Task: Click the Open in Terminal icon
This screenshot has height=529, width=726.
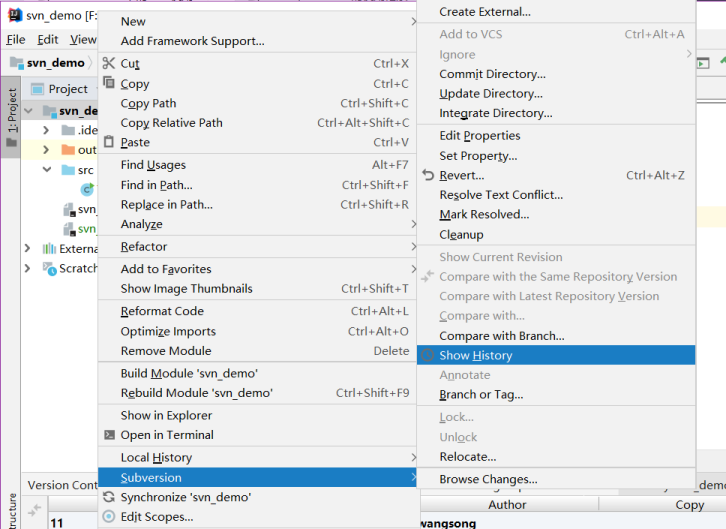Action: [x=110, y=435]
